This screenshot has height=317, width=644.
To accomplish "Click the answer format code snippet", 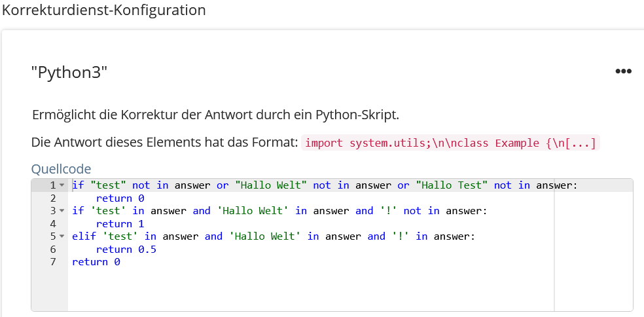I will click(450, 143).
